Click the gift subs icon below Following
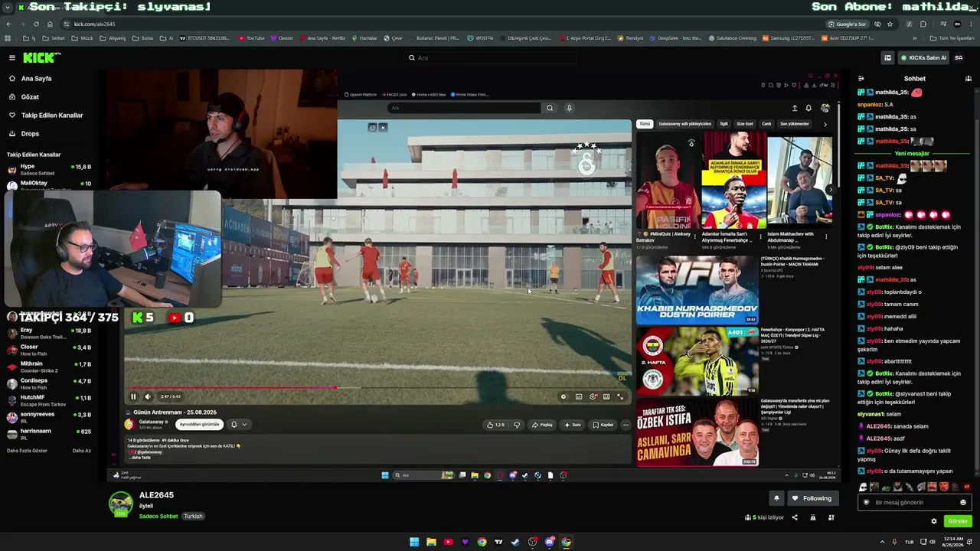Image resolution: width=980 pixels, height=551 pixels. [831, 518]
